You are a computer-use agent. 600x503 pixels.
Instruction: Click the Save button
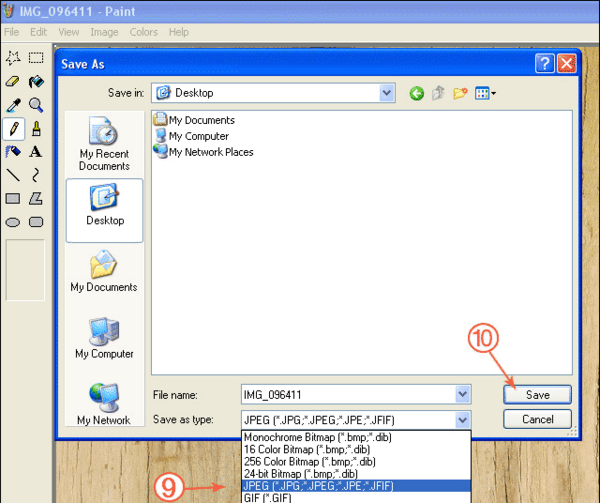(x=537, y=394)
